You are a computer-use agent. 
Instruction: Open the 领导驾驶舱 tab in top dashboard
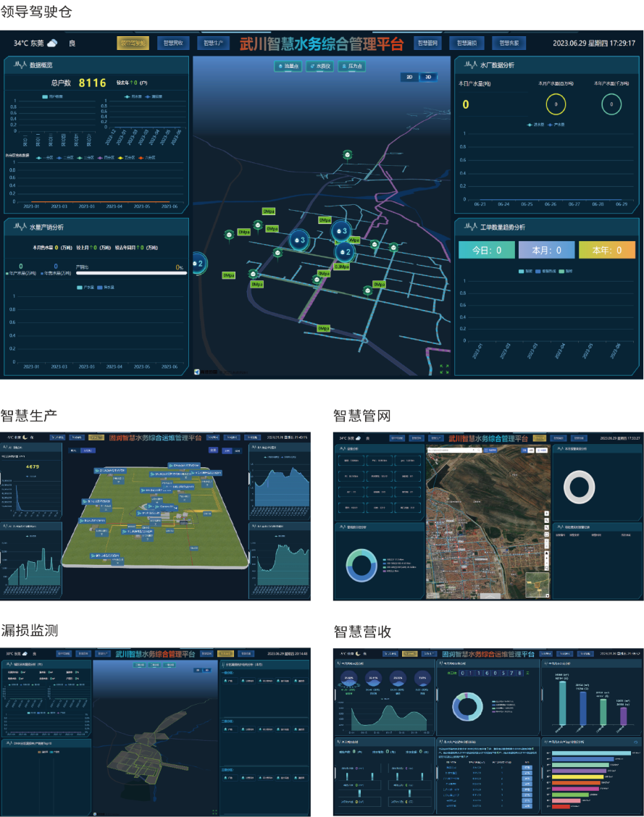pyautogui.click(x=133, y=43)
